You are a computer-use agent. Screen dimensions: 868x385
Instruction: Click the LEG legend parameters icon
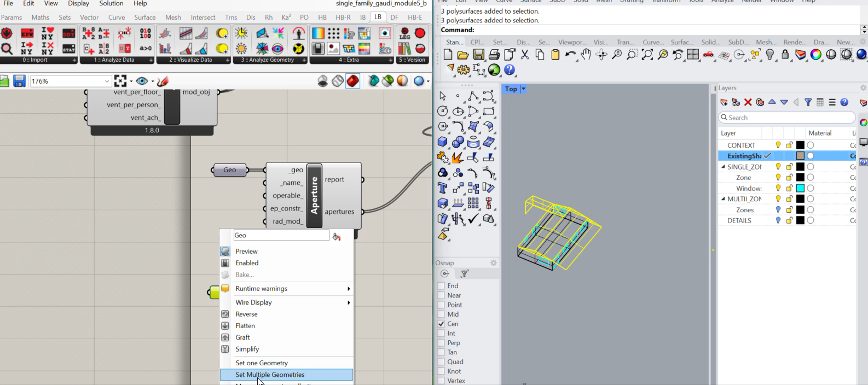(404, 34)
